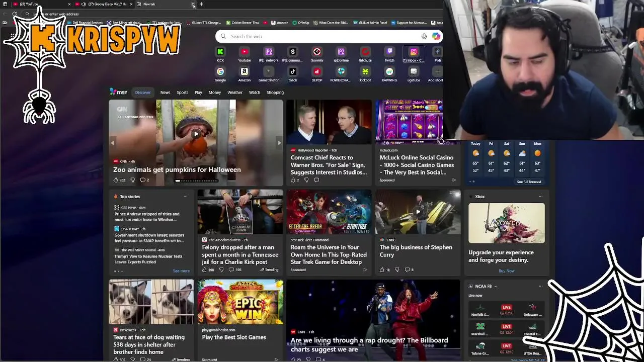The image size is (644, 362).
Task: Open the Play feed tab
Action: (x=198, y=93)
